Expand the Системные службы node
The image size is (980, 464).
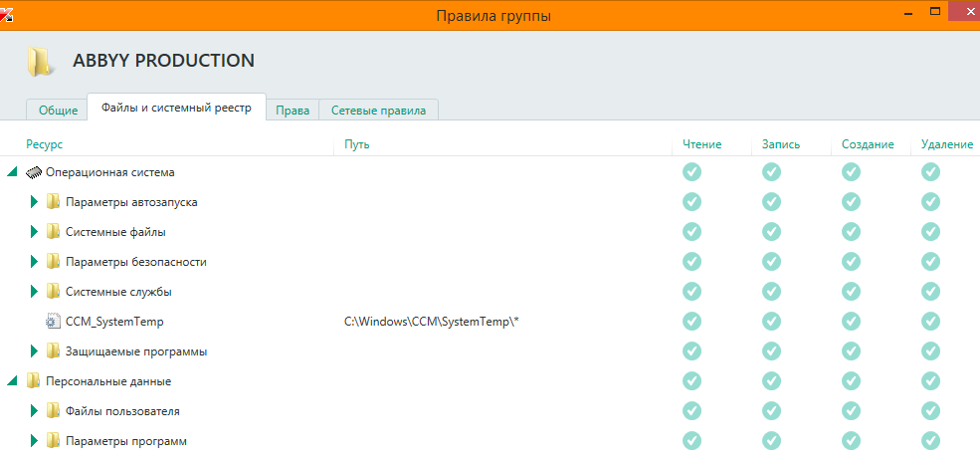[35, 292]
